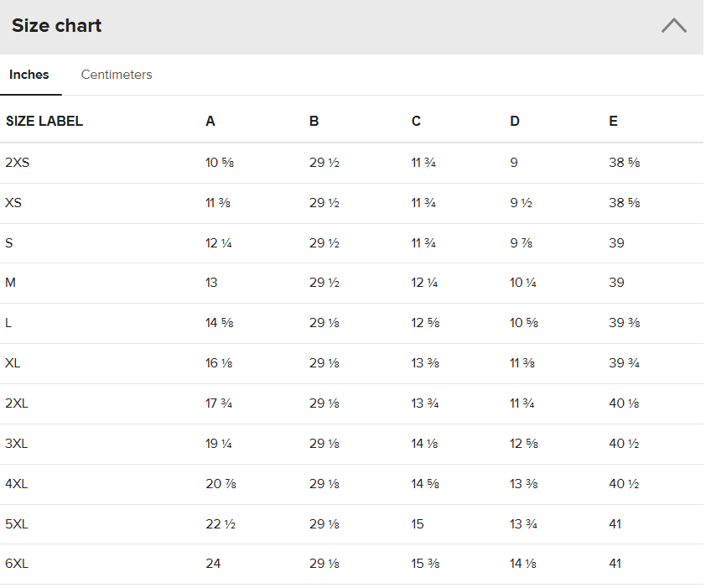Click the Size chart heading
This screenshot has height=588, width=706.
point(56,25)
